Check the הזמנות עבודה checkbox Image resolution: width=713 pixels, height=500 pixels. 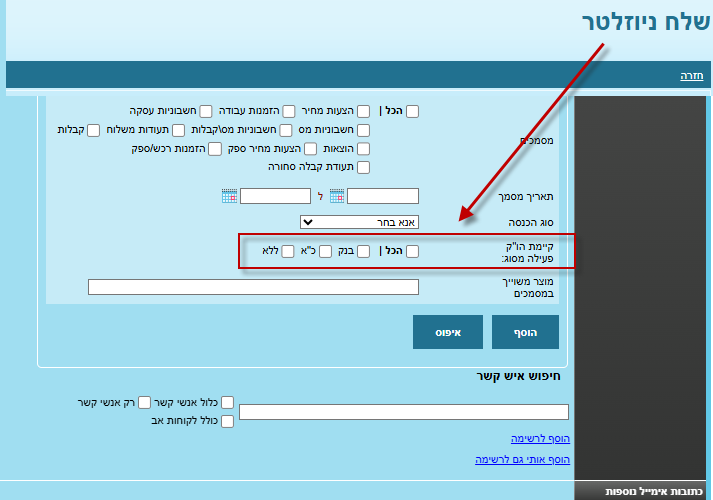pos(288,111)
